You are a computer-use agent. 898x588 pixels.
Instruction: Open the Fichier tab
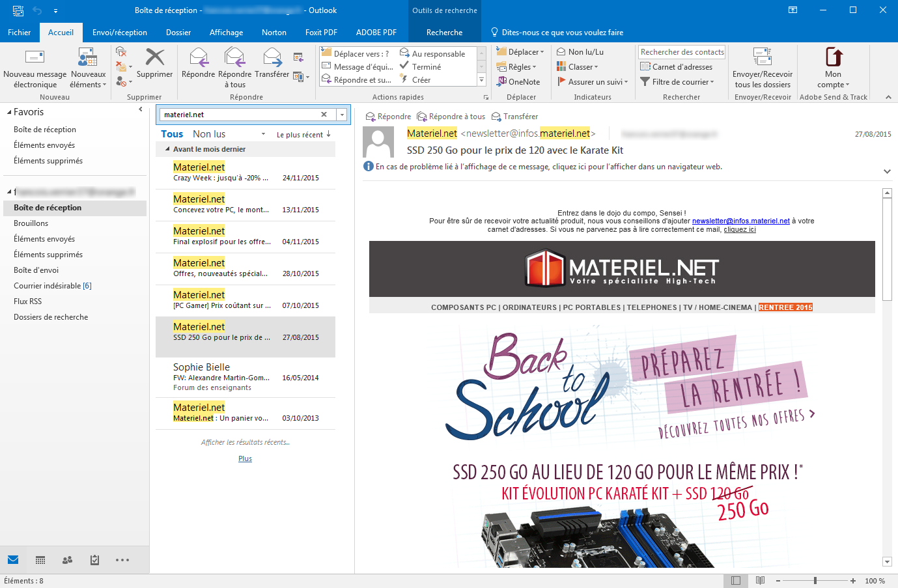(x=20, y=32)
